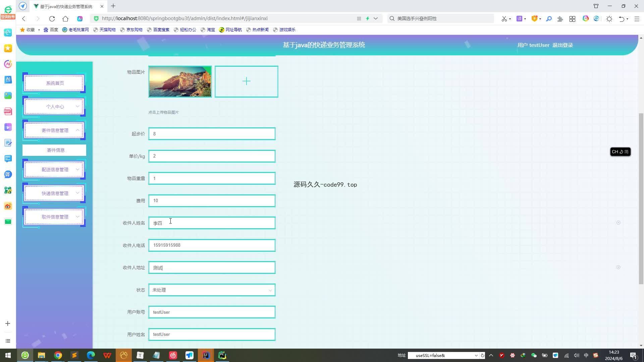
Task: Open the scissors screenshot tool
Action: click(x=504, y=19)
